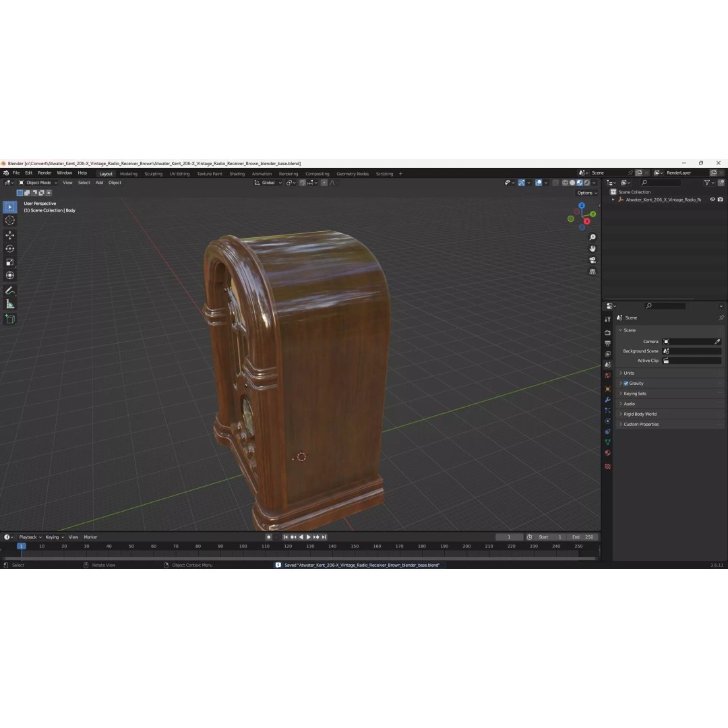The height and width of the screenshot is (728, 728).
Task: Open the Object Mode dropdown
Action: click(38, 183)
